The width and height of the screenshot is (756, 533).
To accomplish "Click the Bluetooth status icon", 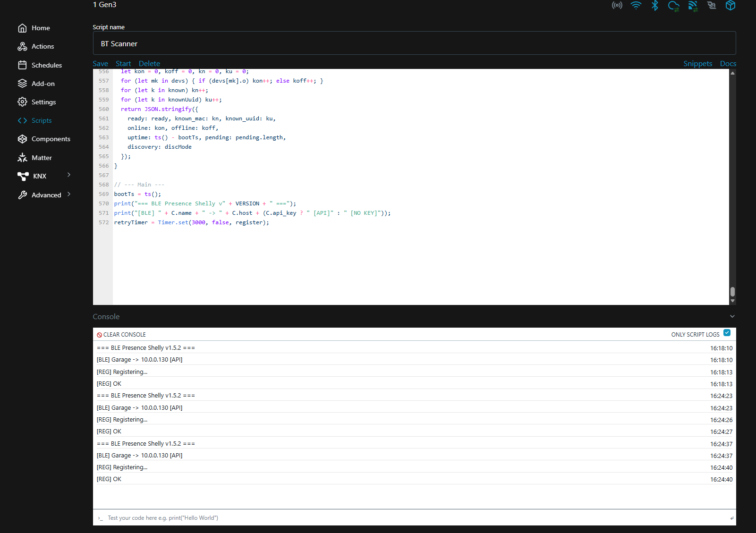I will pyautogui.click(x=654, y=6).
